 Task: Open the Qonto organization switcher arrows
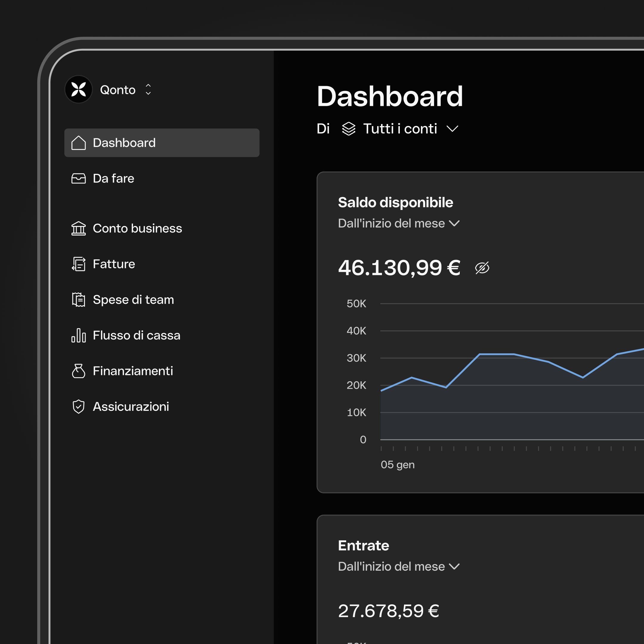(148, 89)
